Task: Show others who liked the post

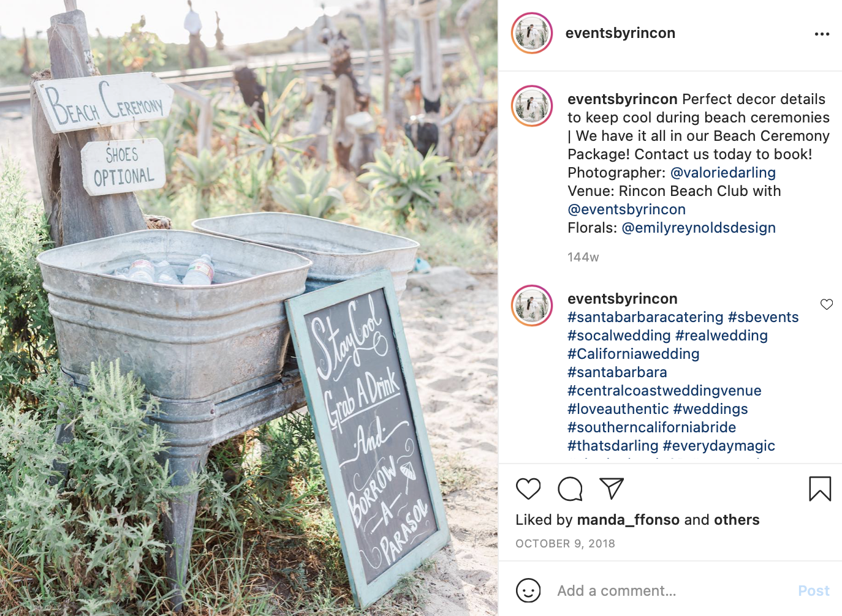Action: coord(737,520)
